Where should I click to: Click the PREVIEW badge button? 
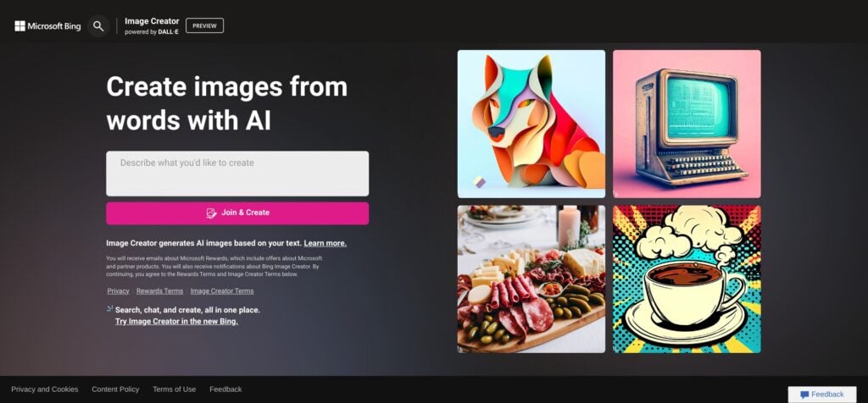coord(205,25)
